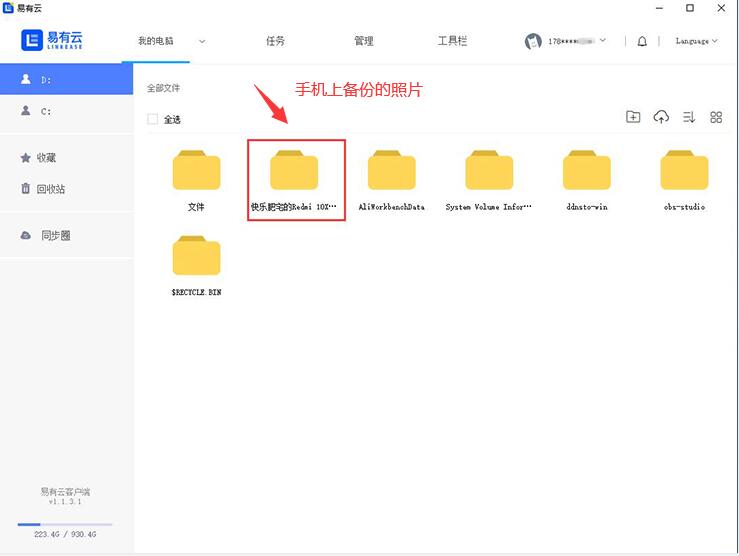Viewport: 739px width, 556px height.
Task: Click the new folder icon
Action: click(633, 117)
